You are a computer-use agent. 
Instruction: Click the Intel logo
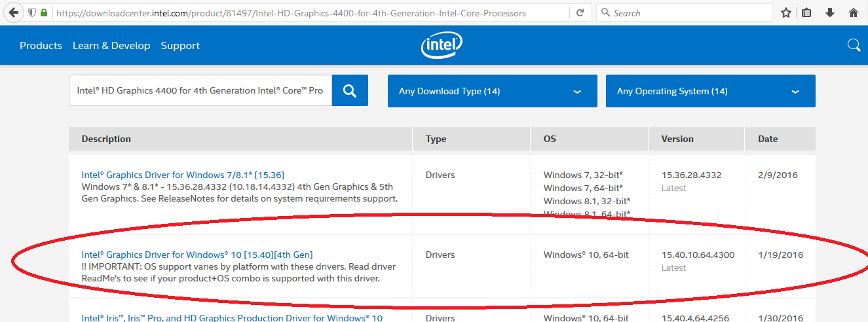(442, 45)
